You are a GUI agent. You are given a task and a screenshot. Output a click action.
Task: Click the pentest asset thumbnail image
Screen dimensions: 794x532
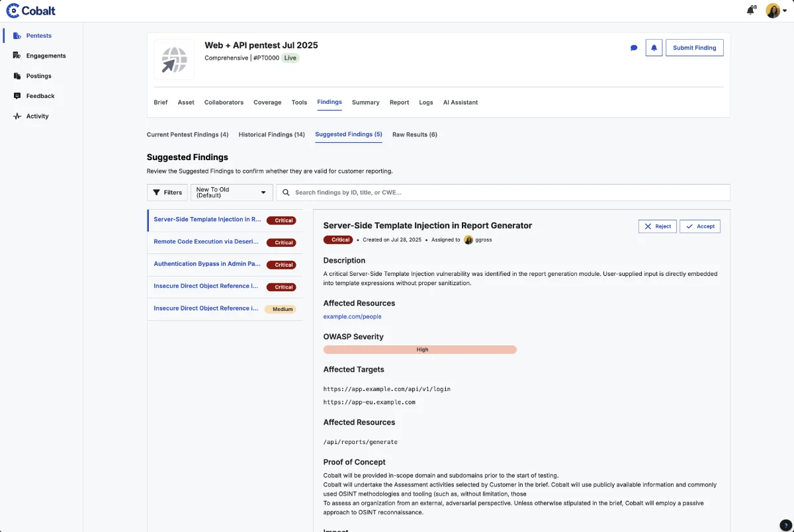click(x=174, y=60)
